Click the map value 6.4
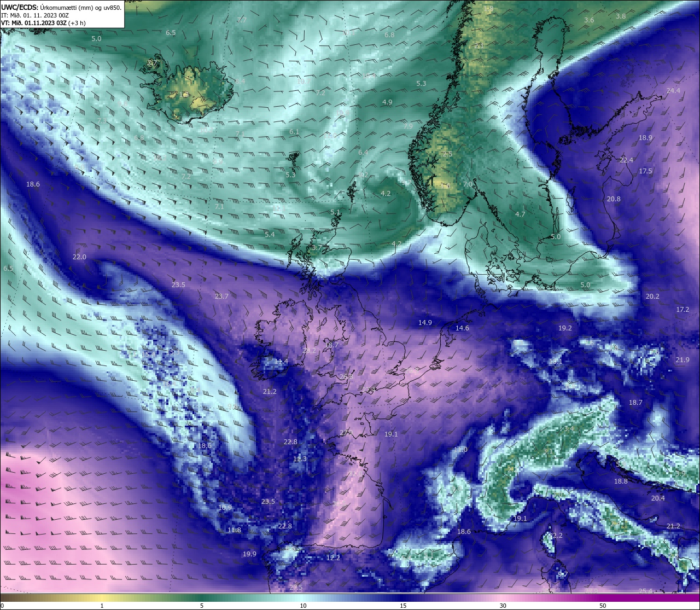 click(x=363, y=153)
